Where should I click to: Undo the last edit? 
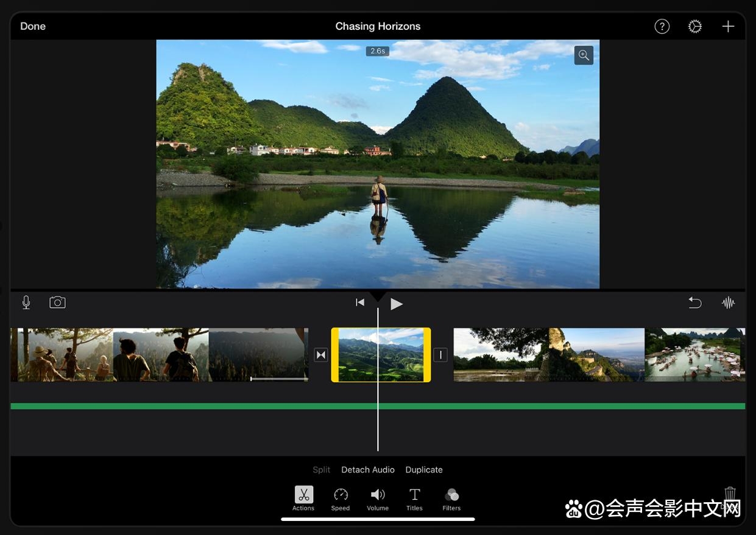694,302
